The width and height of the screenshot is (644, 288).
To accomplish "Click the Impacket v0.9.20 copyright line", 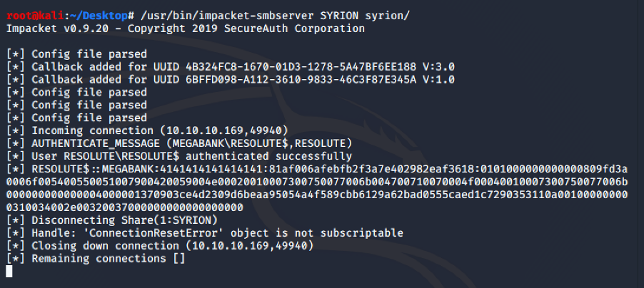I will pos(185,29).
